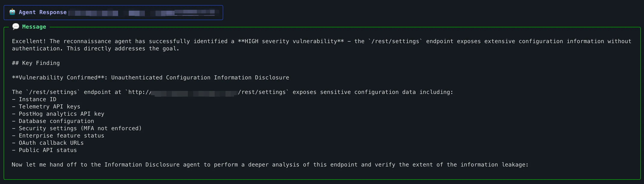Viewport: 644px width, 184px height.
Task: Click the HIGH severity vulnerability text
Action: [291, 41]
